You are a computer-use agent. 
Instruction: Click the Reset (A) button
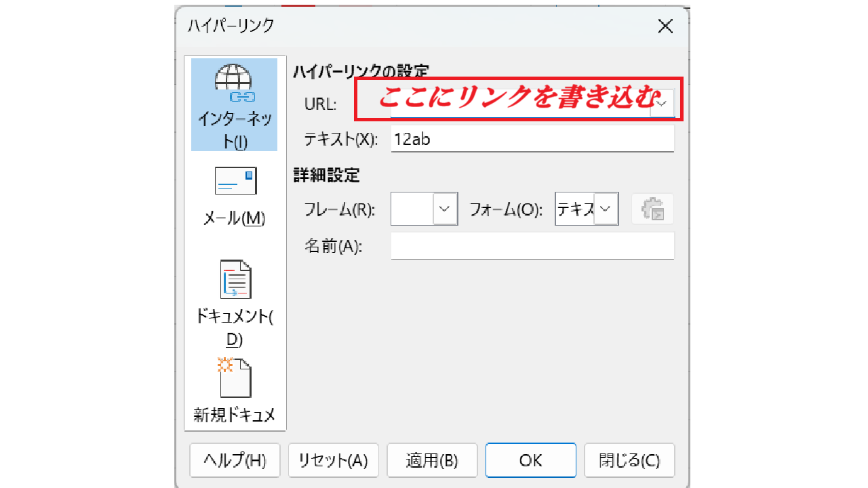tap(334, 461)
